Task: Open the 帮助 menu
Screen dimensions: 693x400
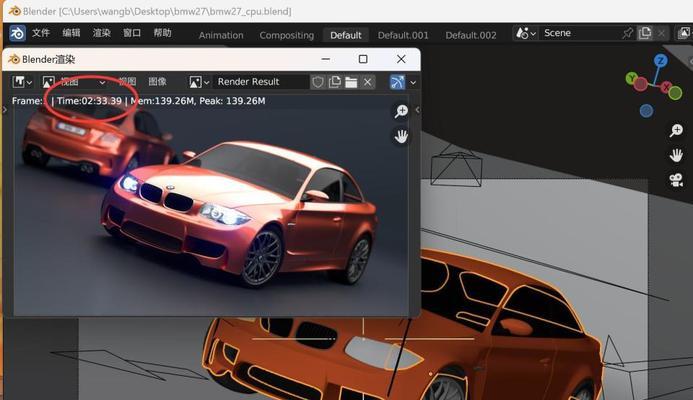Action: [x=162, y=33]
